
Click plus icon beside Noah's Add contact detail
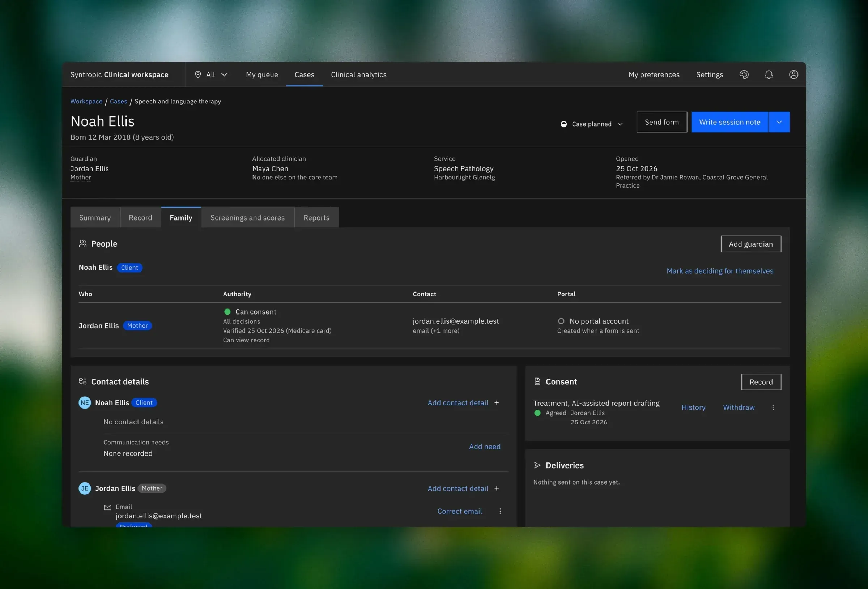click(x=496, y=403)
